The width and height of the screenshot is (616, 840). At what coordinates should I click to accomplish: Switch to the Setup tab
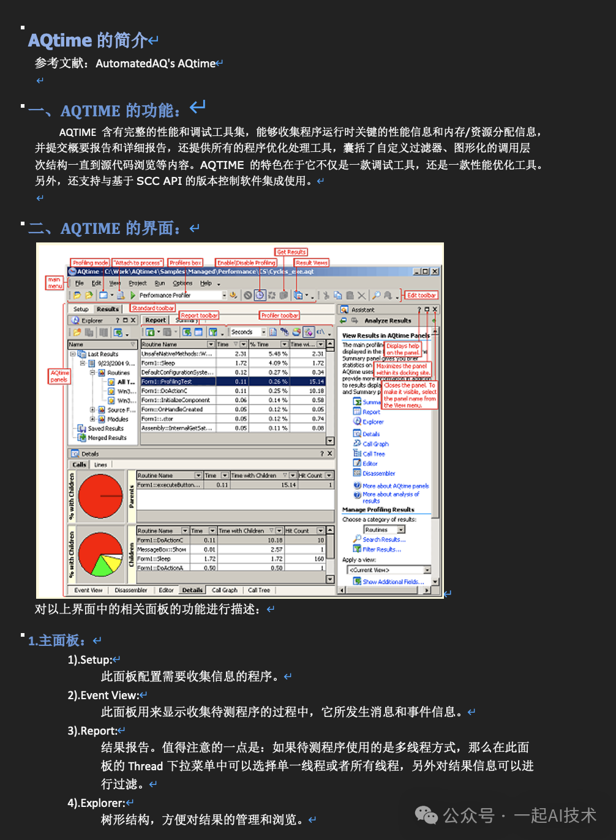pos(80,309)
